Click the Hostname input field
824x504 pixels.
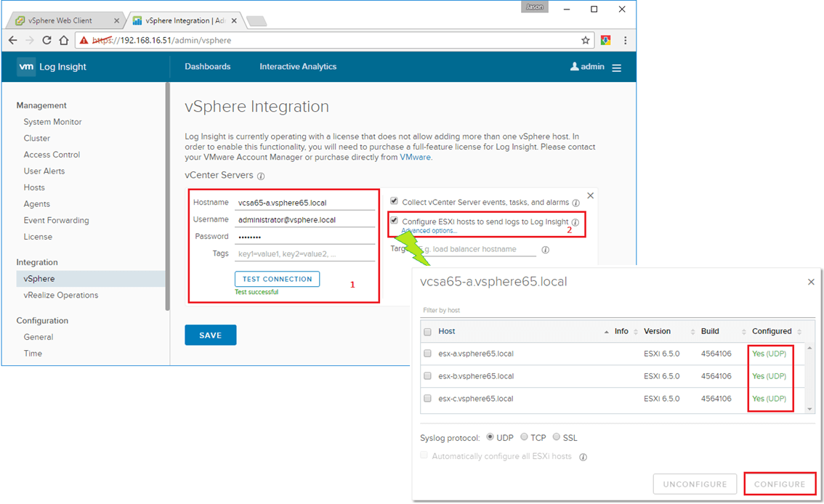304,203
